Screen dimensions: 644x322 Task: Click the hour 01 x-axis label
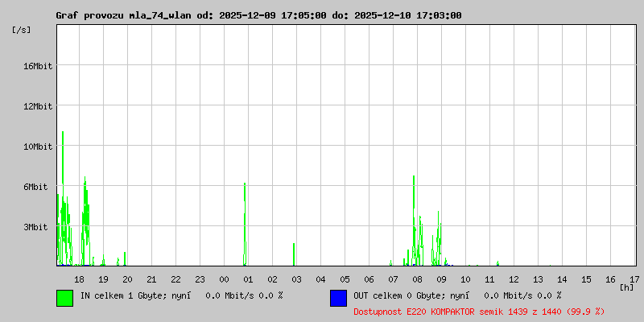pyautogui.click(x=249, y=279)
